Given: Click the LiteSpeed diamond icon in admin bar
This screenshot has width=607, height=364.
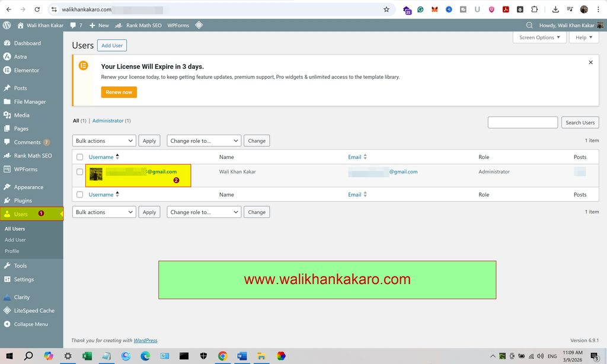Looking at the screenshot, I should 199,25.
